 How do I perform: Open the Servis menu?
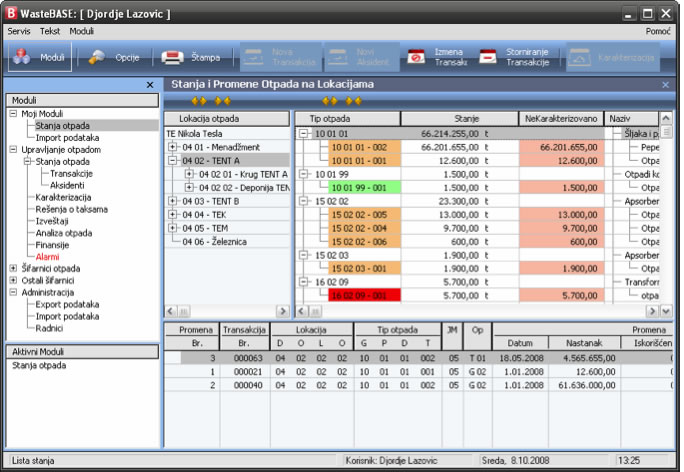(19, 32)
